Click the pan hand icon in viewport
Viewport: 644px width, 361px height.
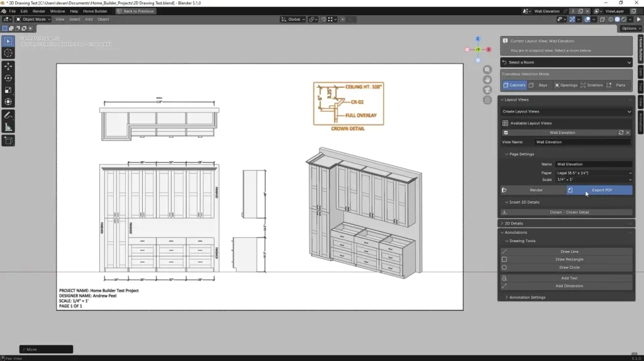487,80
